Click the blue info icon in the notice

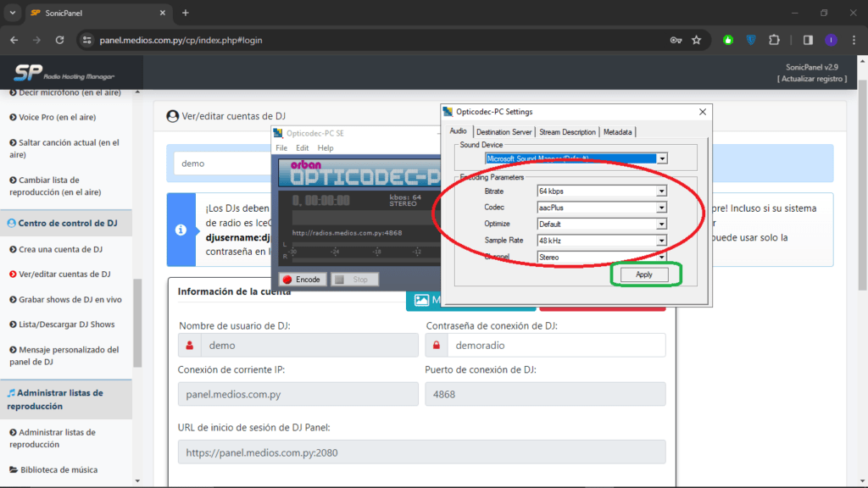pos(181,230)
